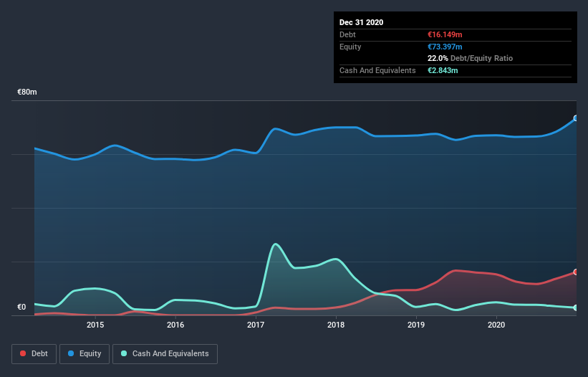Click the 2015 x-axis label

coord(95,325)
